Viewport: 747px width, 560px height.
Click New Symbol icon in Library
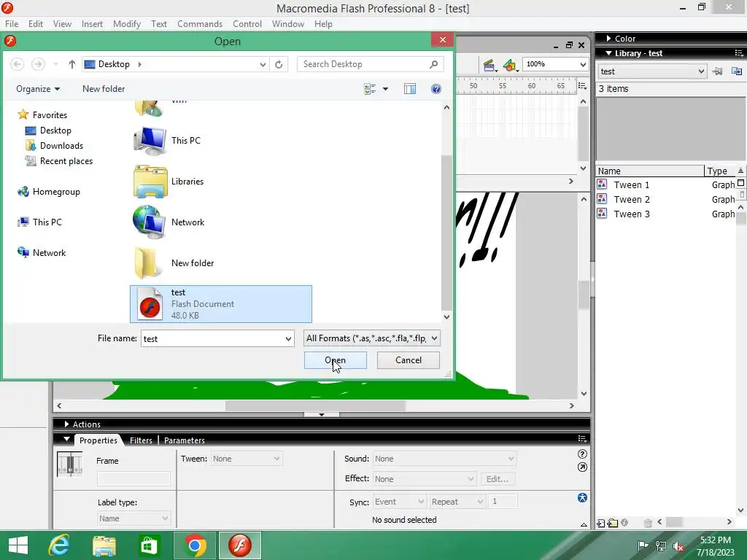(601, 523)
